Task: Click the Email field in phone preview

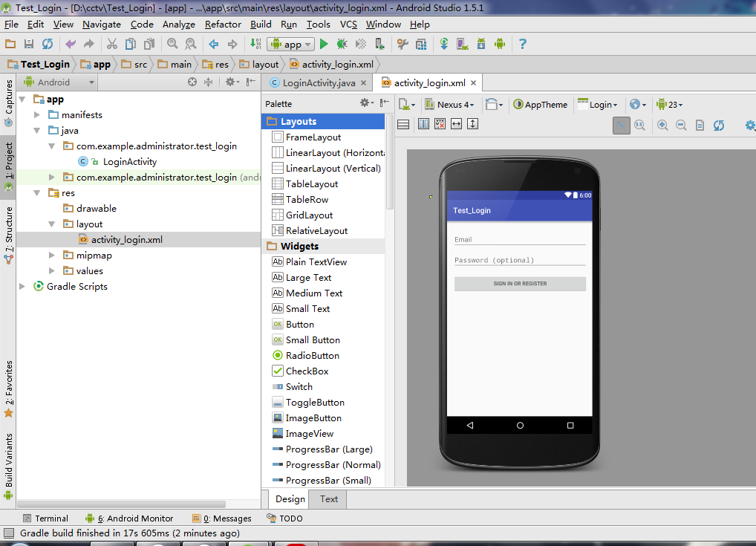Action: (x=520, y=240)
